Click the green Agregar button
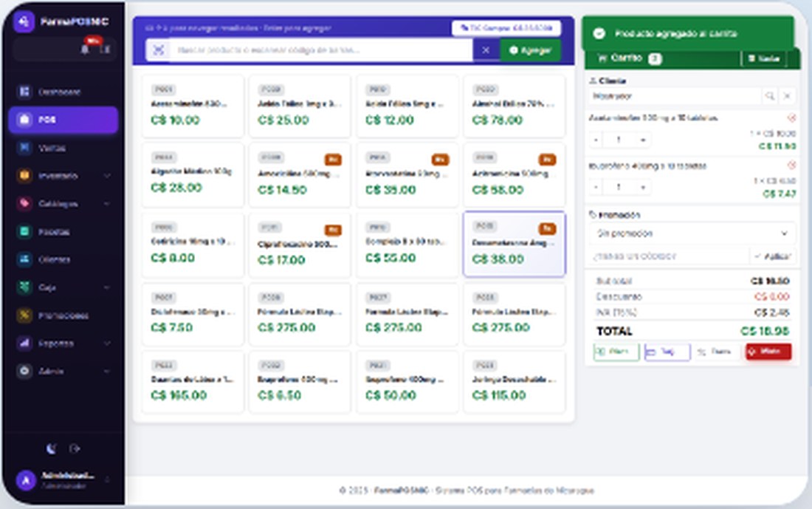The image size is (812, 509). point(530,50)
